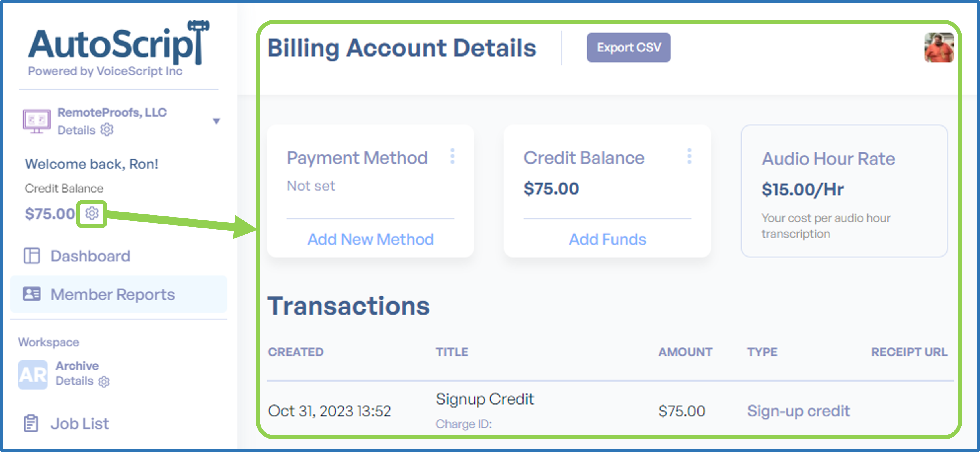Open Credit Balance three-dot options menu
The image size is (980, 452).
[689, 156]
